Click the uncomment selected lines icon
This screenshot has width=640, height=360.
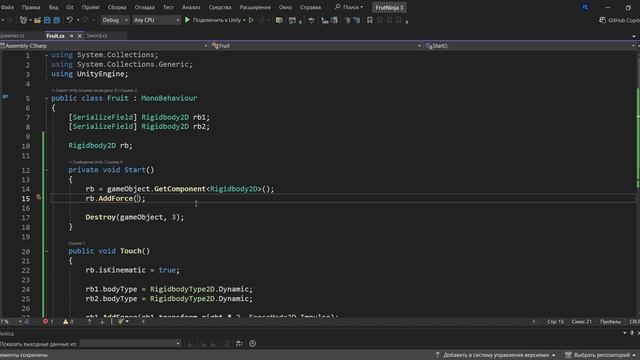tap(357, 20)
